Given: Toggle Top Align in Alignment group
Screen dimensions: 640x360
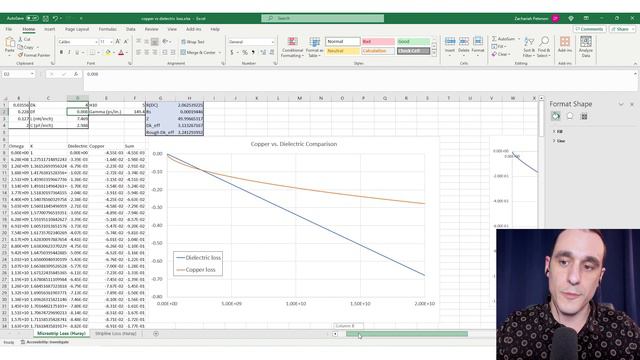Looking at the screenshot, I should 138,42.
